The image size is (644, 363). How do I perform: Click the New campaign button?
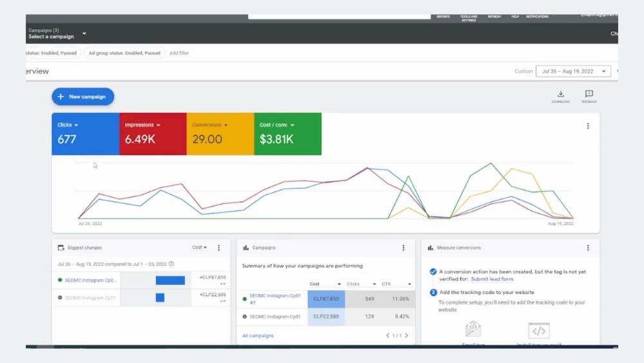click(x=83, y=97)
